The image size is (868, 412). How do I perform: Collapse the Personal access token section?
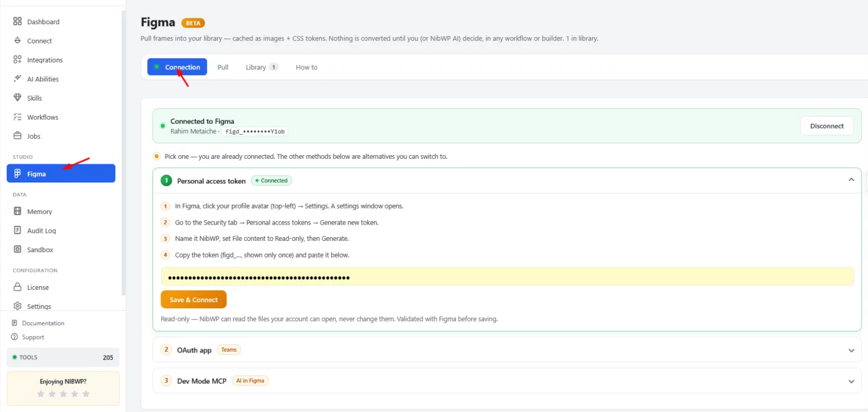pyautogui.click(x=851, y=180)
